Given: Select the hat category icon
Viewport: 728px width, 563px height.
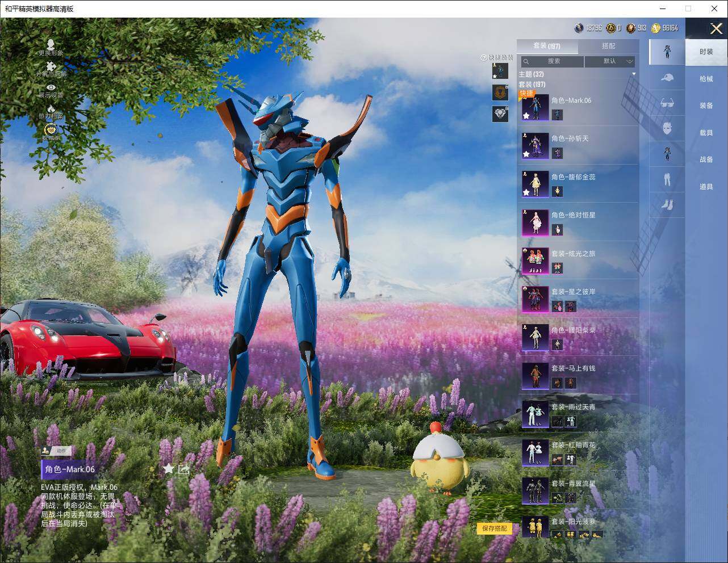Looking at the screenshot, I should pyautogui.click(x=667, y=78).
